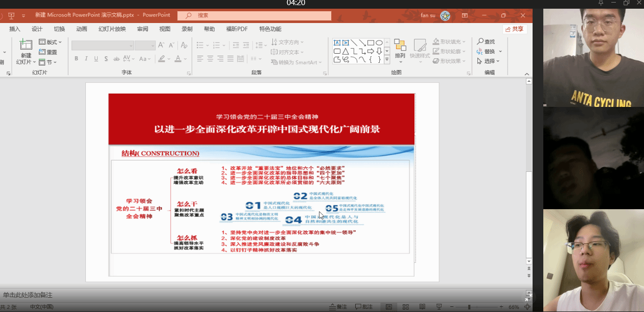Screen dimensions: 644x312
Task: Click the zoom slider in status bar
Action: pos(469,307)
